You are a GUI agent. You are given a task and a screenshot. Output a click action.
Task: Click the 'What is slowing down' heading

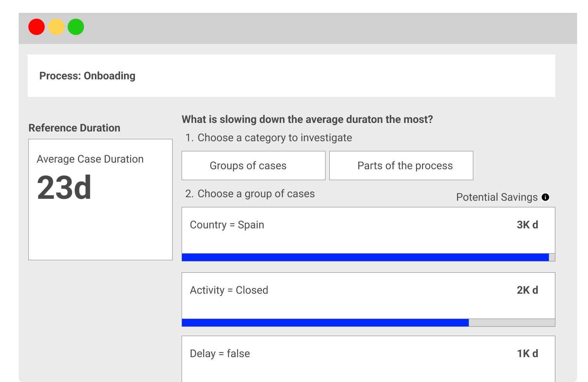coord(307,119)
